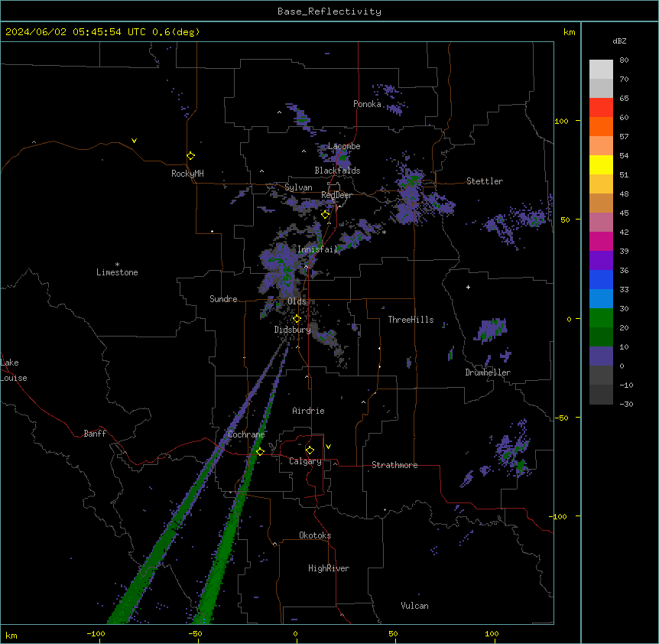This screenshot has height=644, width=659.
Task: Select the Innisfail label
Action: pyautogui.click(x=317, y=249)
